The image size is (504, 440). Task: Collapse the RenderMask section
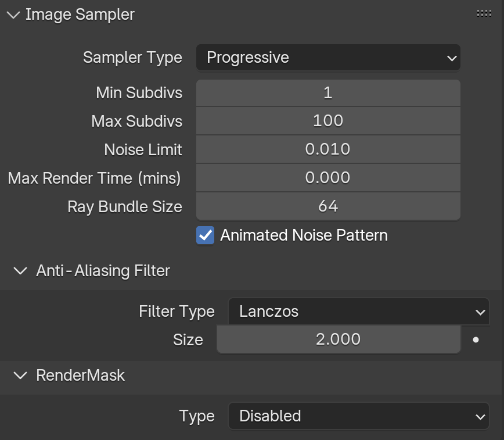(x=20, y=375)
